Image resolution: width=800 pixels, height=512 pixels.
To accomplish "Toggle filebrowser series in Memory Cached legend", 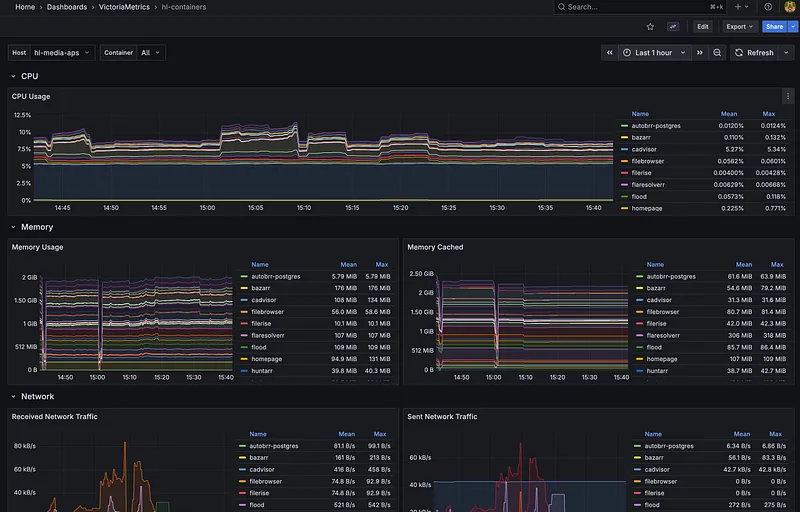I will pos(662,312).
